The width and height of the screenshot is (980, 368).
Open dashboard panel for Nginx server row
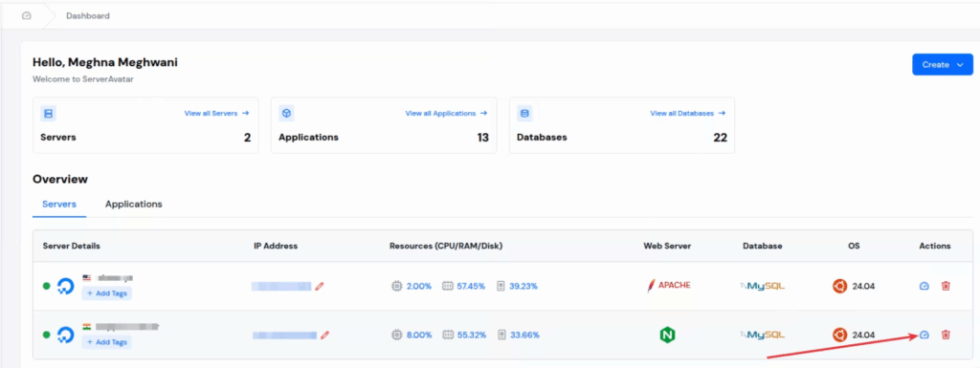point(924,335)
